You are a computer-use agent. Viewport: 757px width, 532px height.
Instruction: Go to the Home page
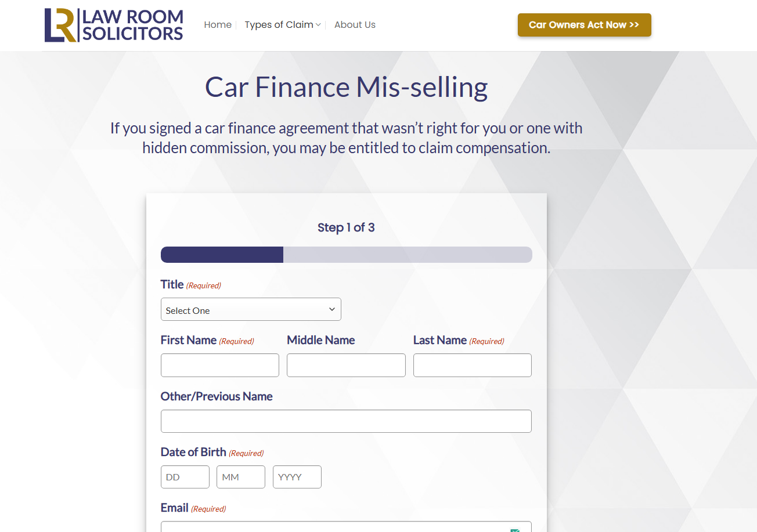coord(218,25)
